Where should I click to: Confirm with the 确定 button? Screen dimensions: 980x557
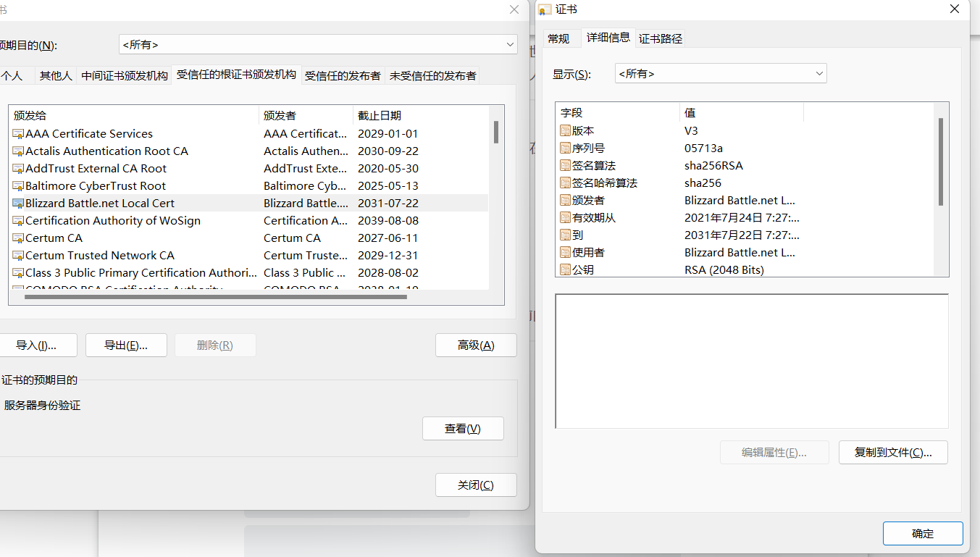pyautogui.click(x=923, y=534)
